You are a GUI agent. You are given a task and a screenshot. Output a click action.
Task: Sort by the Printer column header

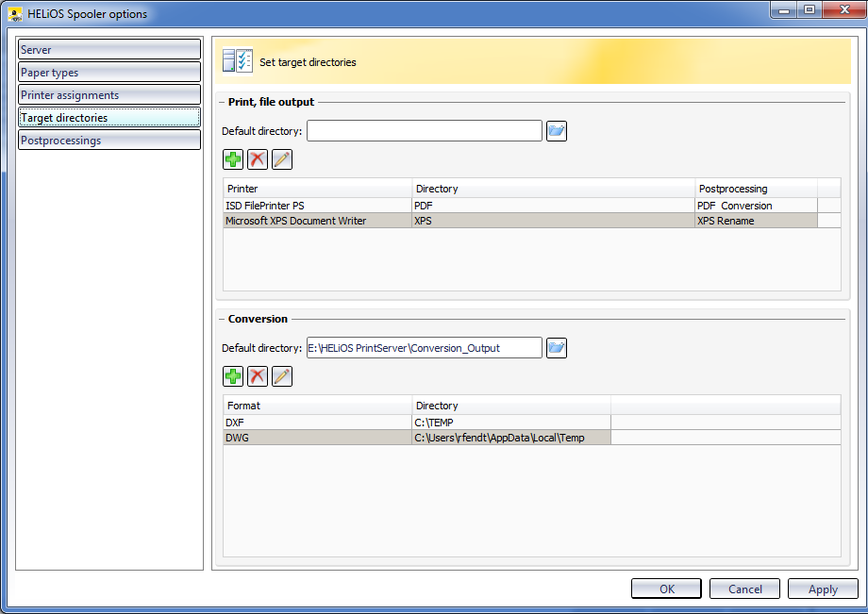318,188
